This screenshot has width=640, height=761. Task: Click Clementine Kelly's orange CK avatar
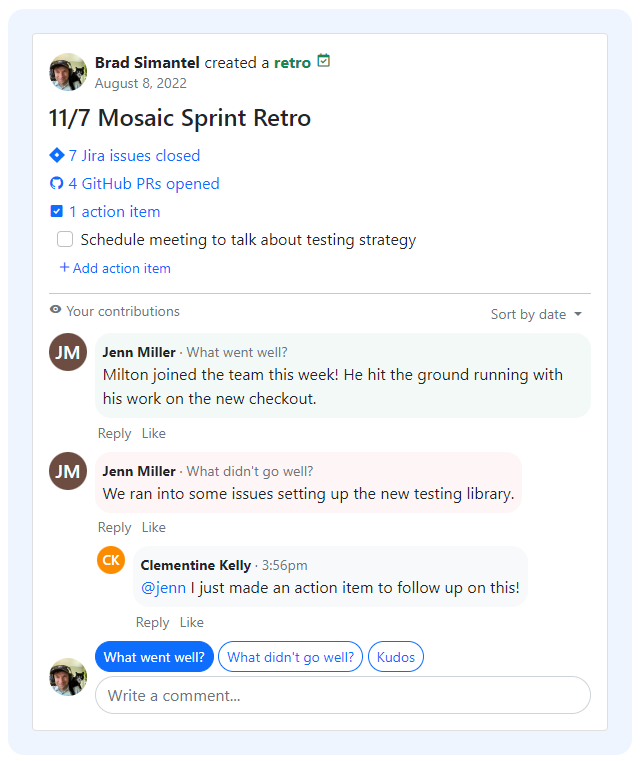tap(111, 560)
